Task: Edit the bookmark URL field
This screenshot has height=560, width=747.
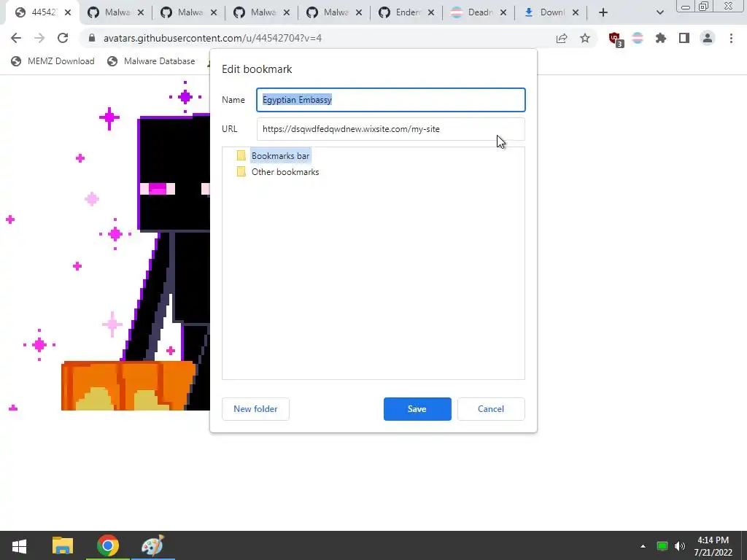Action: click(x=391, y=129)
